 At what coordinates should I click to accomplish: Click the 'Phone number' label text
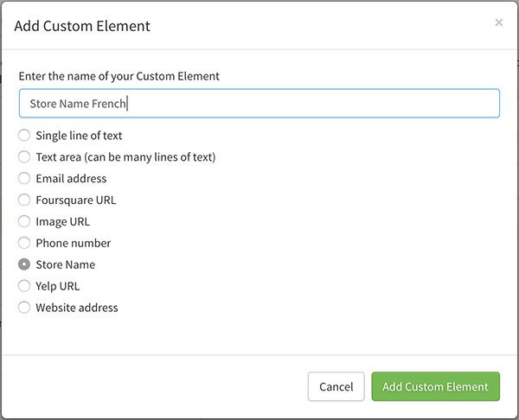[x=74, y=243]
